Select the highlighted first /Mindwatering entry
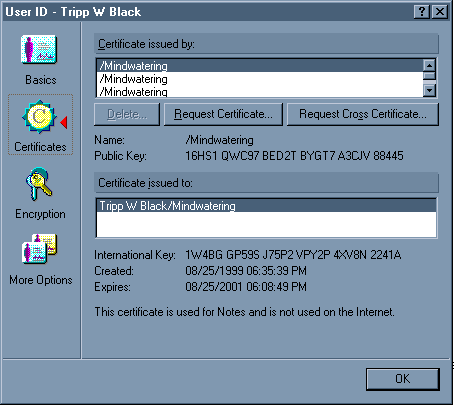Image resolution: width=454 pixels, height=405 pixels. [260, 66]
